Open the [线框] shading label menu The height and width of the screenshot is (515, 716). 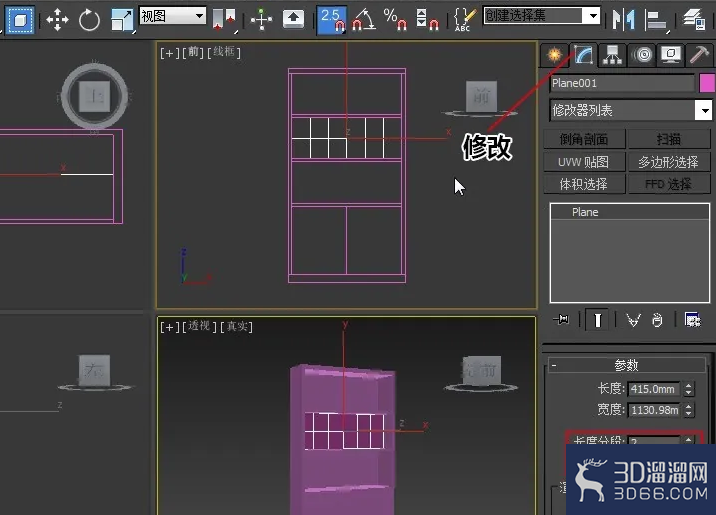(x=224, y=53)
